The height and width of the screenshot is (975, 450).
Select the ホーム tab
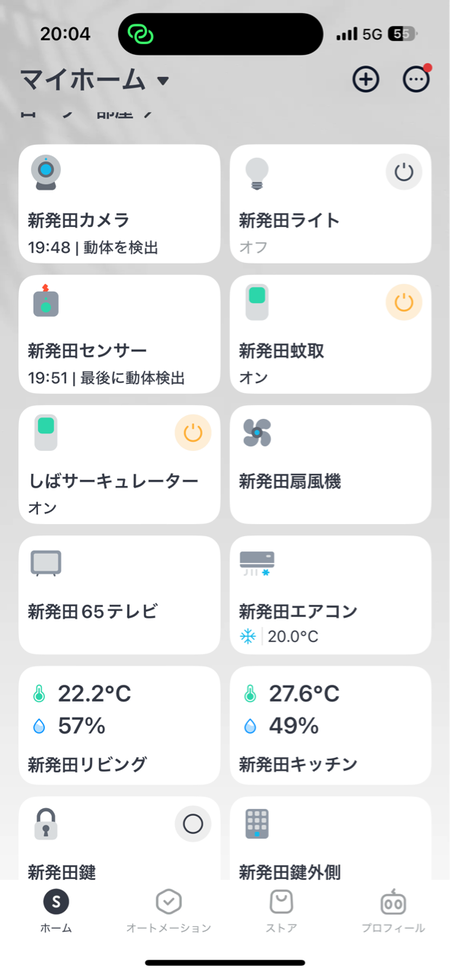(x=56, y=911)
